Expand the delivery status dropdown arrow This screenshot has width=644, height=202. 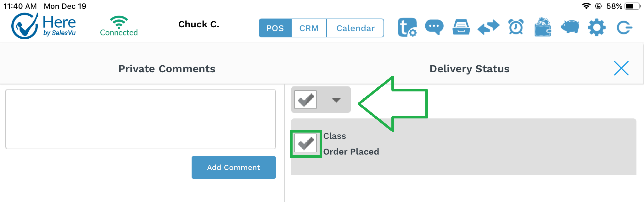[x=336, y=100]
